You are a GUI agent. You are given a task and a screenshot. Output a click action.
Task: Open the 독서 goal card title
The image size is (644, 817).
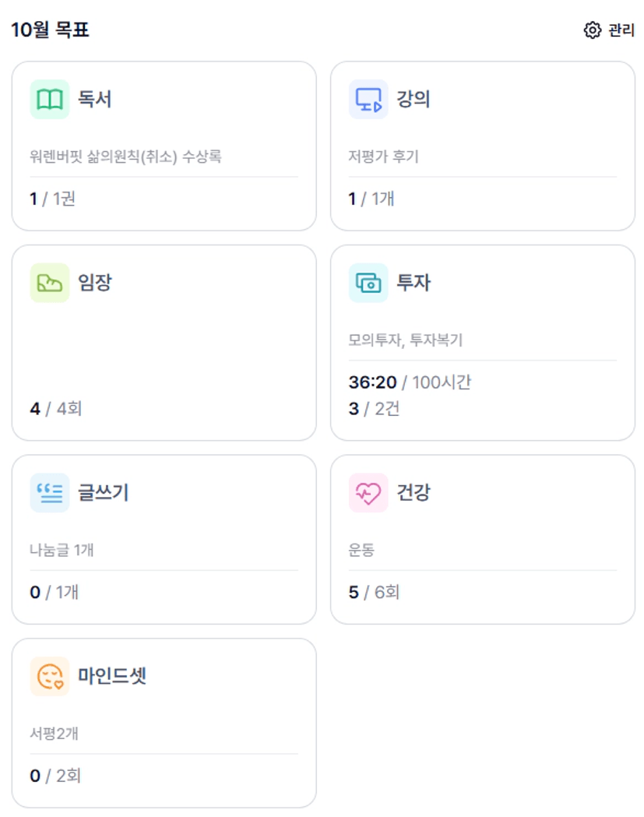click(95, 100)
